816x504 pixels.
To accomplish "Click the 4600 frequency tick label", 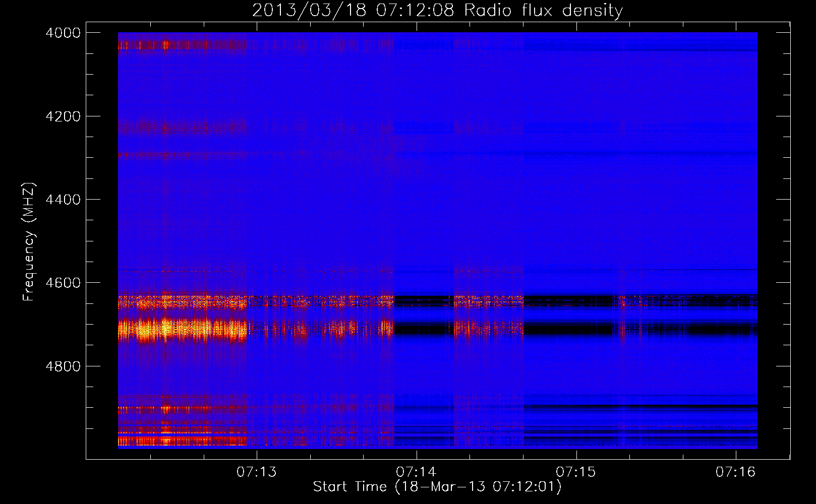I will [63, 283].
